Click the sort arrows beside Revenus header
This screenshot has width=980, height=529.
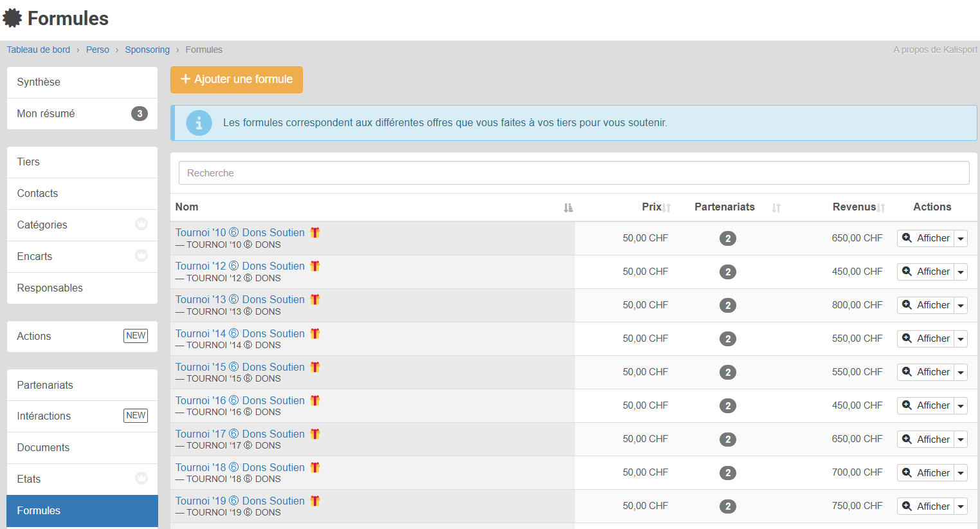pyautogui.click(x=881, y=207)
